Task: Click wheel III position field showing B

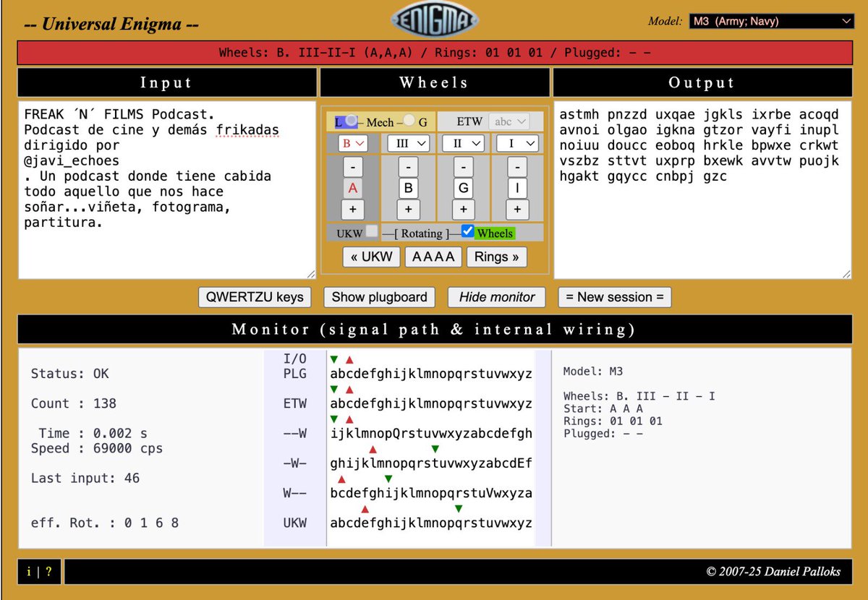Action: click(x=408, y=188)
